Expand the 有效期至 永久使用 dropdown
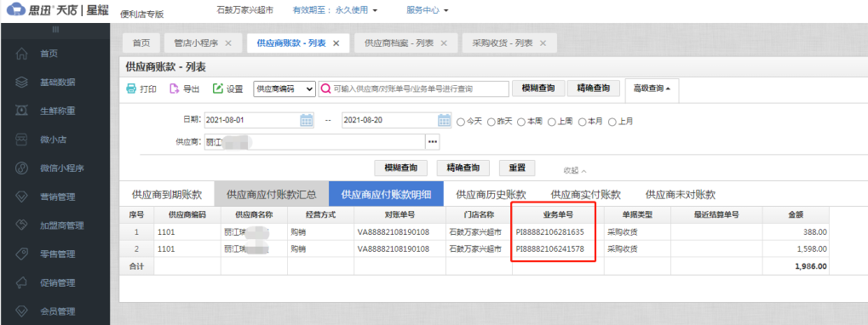868x325 pixels. pyautogui.click(x=335, y=10)
